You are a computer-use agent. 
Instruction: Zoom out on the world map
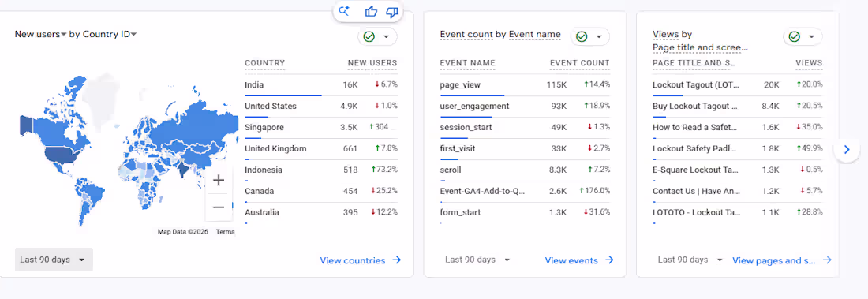click(x=219, y=207)
